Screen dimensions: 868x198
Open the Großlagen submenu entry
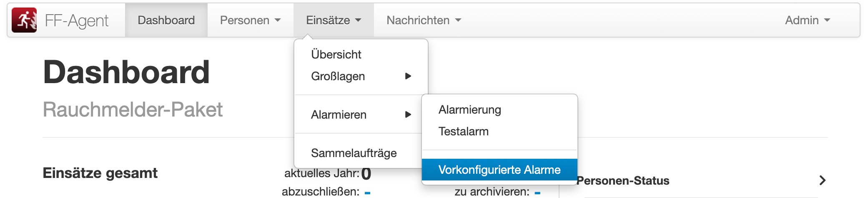[338, 76]
